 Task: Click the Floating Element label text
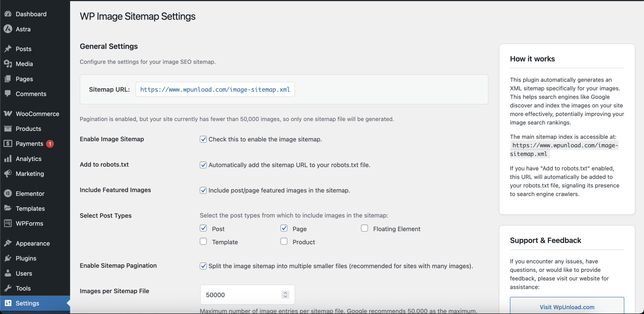point(397,229)
